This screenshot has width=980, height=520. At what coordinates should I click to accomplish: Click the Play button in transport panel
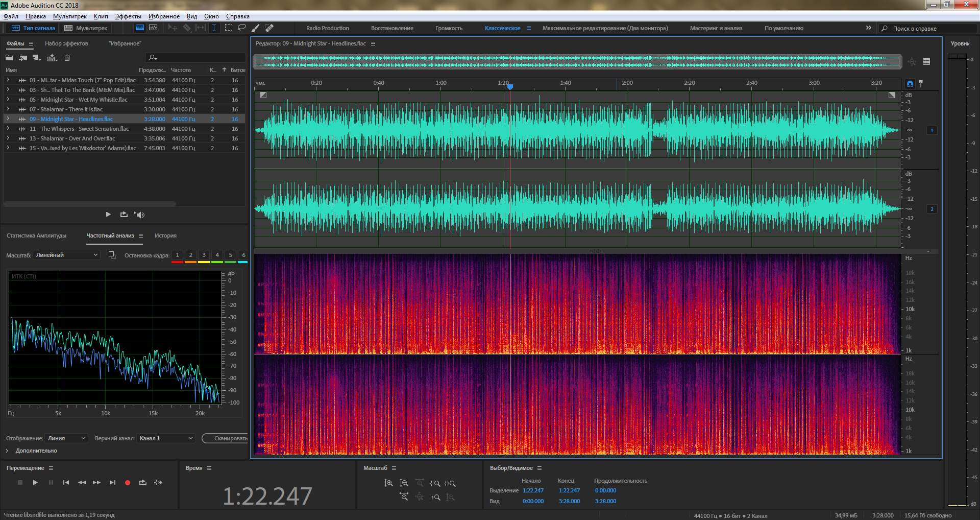pyautogui.click(x=35, y=482)
